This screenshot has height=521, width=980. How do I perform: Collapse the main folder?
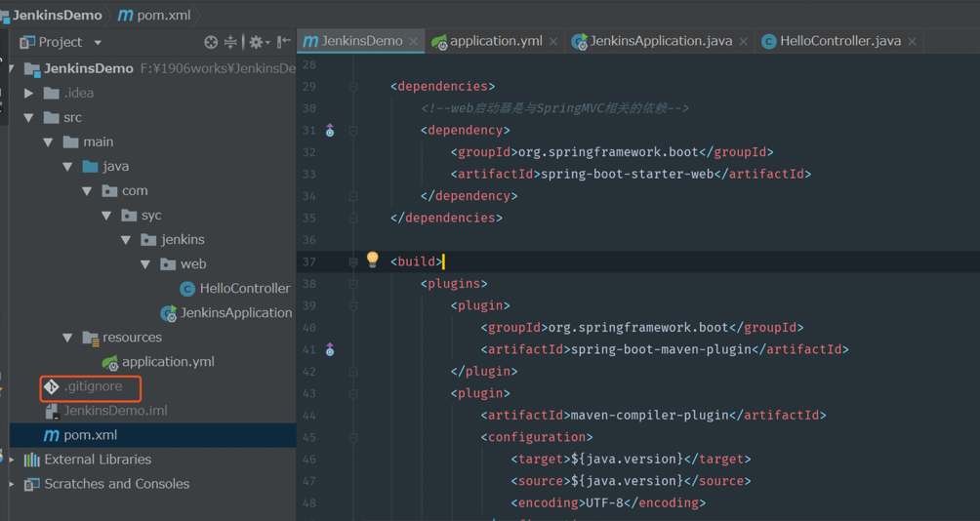click(48, 142)
